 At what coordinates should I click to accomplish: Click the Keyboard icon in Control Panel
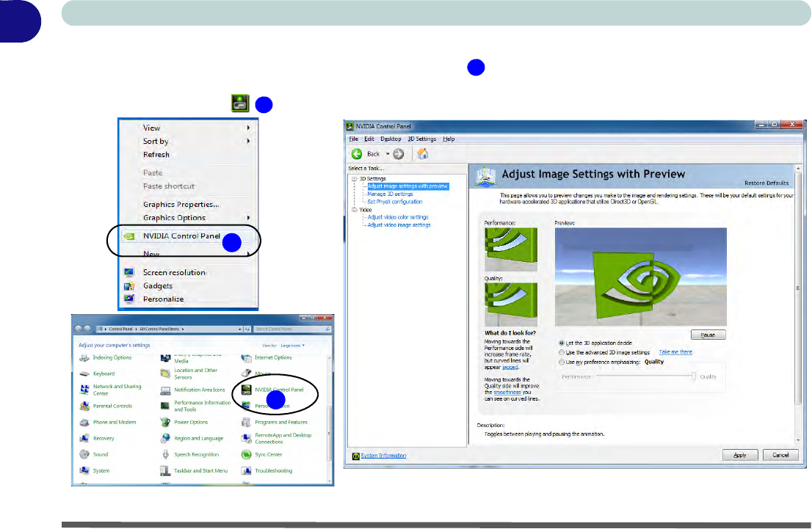[84, 373]
